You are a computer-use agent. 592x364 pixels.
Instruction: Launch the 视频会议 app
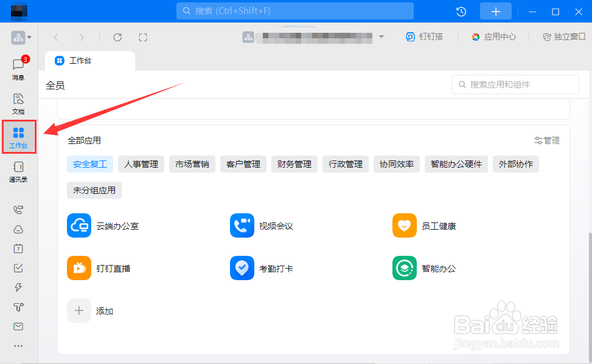tap(262, 225)
